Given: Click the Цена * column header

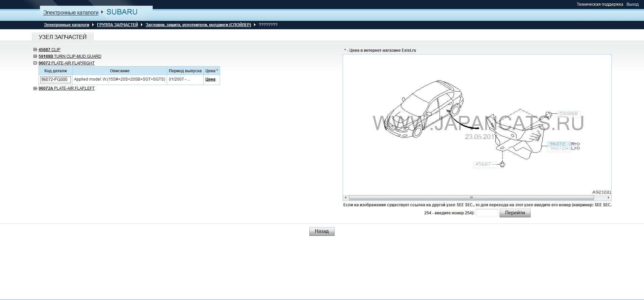Looking at the screenshot, I should 212,71.
